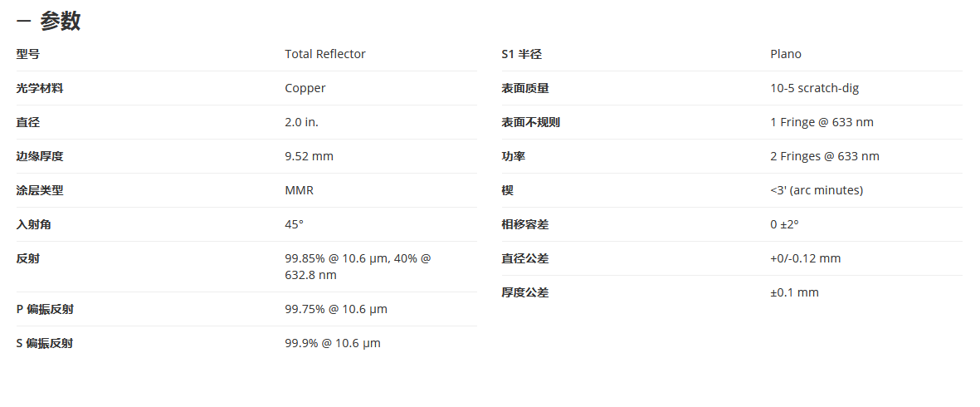The width and height of the screenshot is (980, 407).
Task: Click the +0/-0.12 mm diameter tolerance
Action: (x=806, y=258)
